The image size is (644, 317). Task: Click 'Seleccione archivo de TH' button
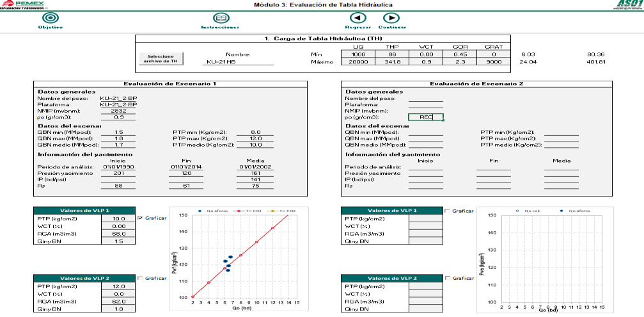[x=161, y=59]
